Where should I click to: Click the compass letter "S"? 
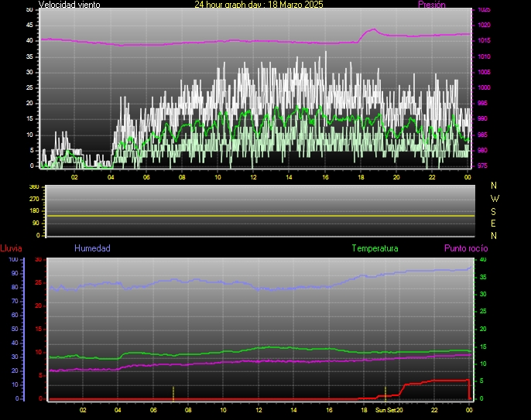[x=493, y=211]
